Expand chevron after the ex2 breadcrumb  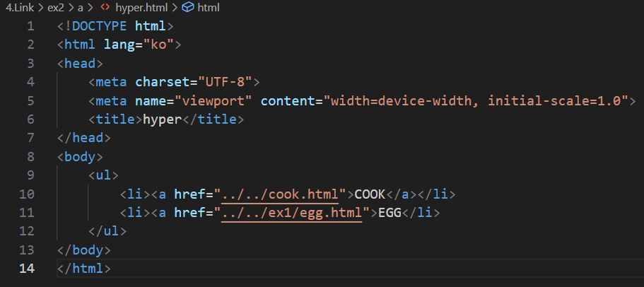[x=70, y=8]
